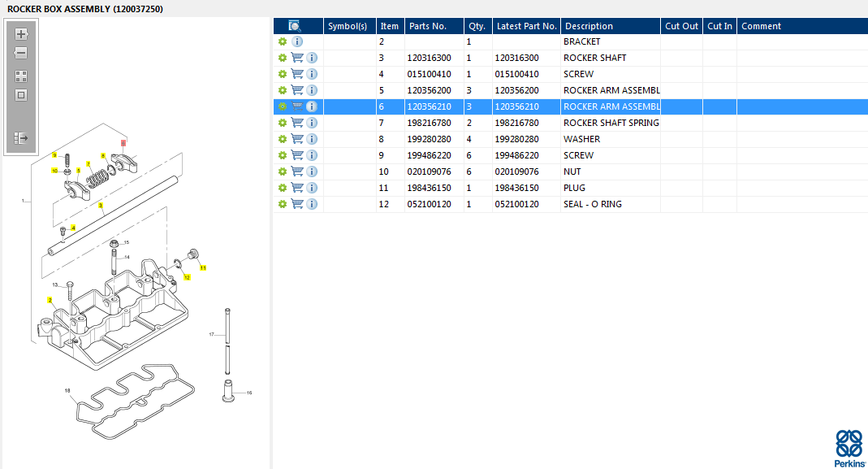
Task: Click yellow callout 11 on the diagram
Action: pyautogui.click(x=203, y=267)
